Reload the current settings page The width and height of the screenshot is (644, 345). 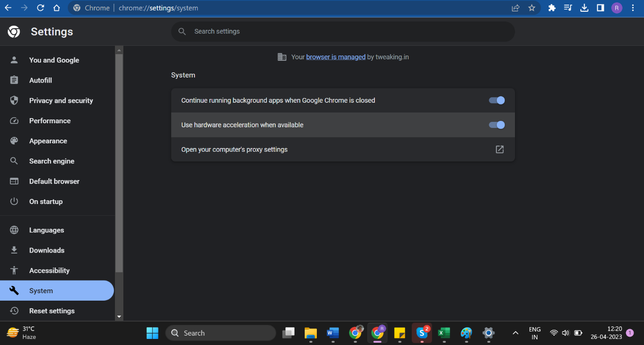(41, 7)
